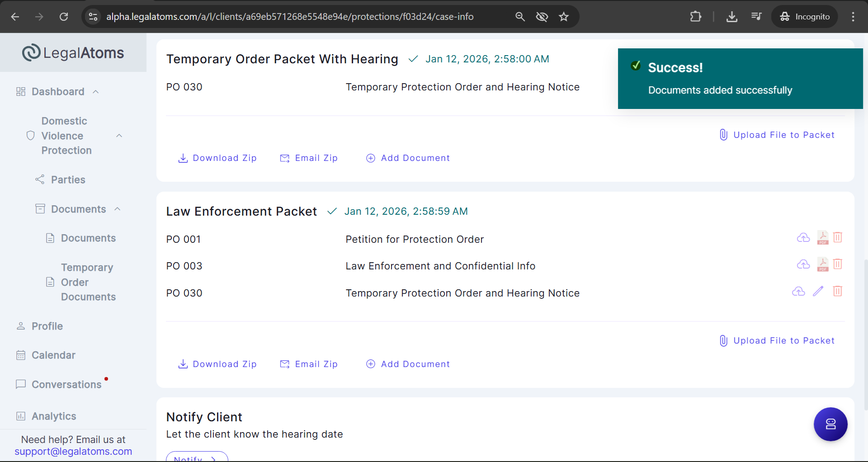Collapse the Domestic Violence Protection section
Screen dimensions: 868x462
(x=119, y=136)
